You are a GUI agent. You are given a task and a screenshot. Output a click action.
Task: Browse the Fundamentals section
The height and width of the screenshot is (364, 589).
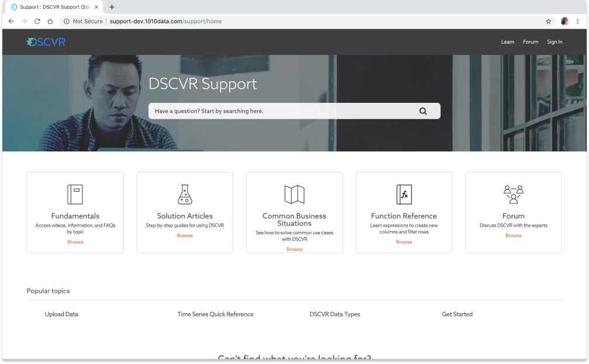tap(75, 242)
